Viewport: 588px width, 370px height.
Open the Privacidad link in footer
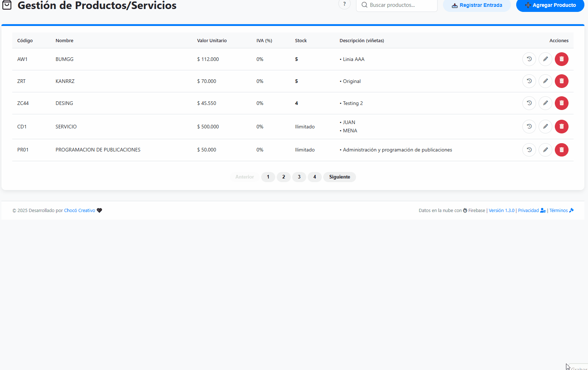click(x=528, y=211)
